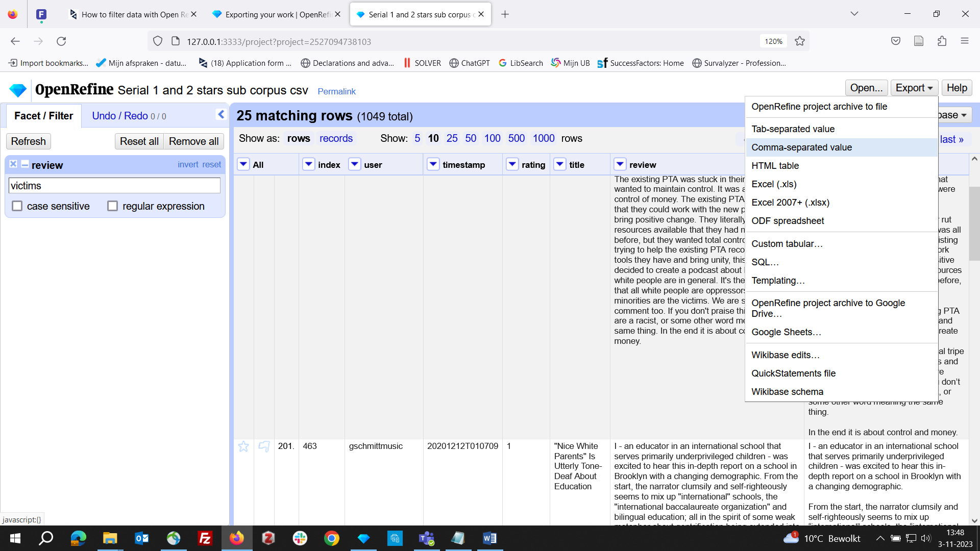980x551 pixels.
Task: Click invert in the review facet
Action: click(188, 164)
